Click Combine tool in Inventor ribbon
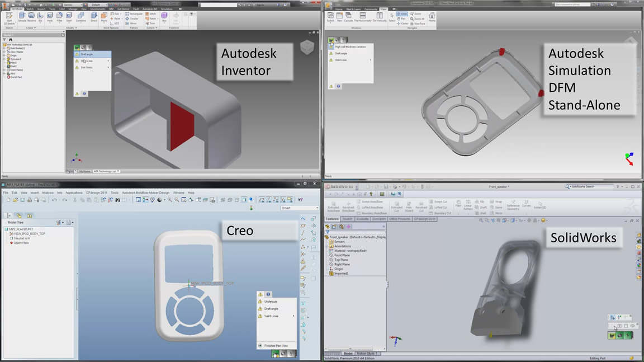The width and height of the screenshot is (644, 362). (81, 17)
